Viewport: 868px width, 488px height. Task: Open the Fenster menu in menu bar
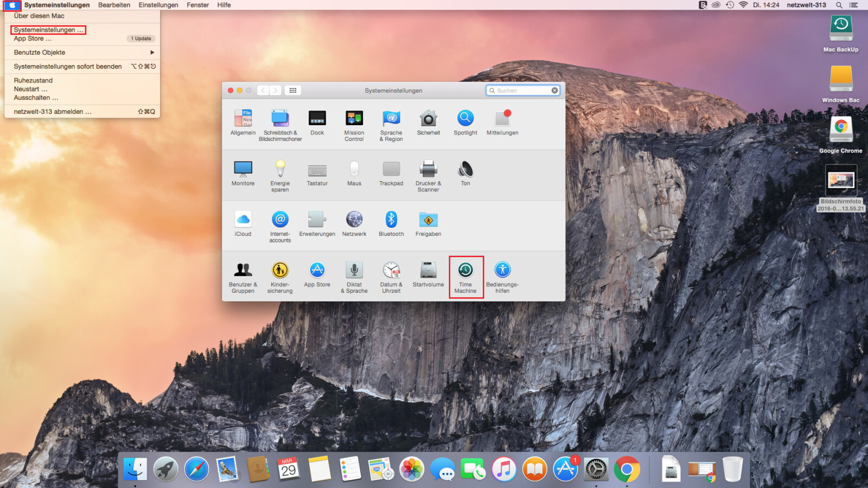(197, 5)
